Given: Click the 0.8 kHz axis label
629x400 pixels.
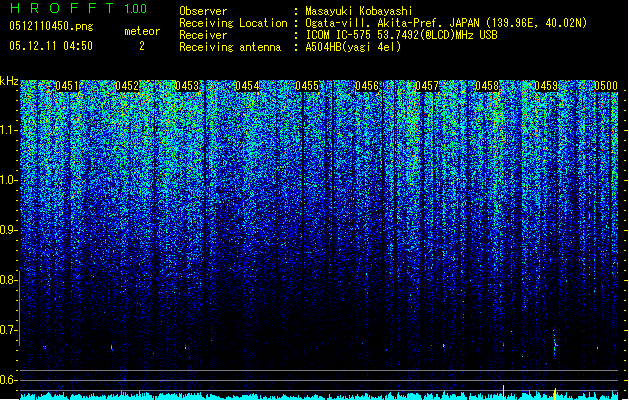Looking at the screenshot, I should 8,280.
